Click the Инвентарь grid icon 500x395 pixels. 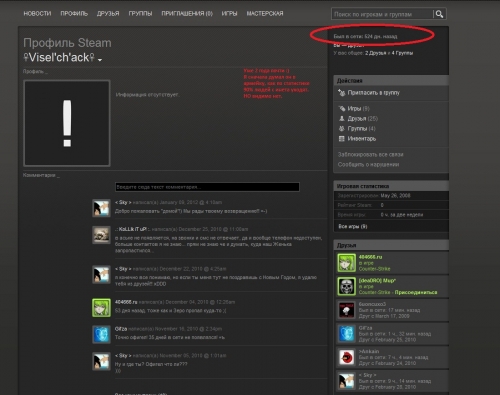(x=342, y=138)
